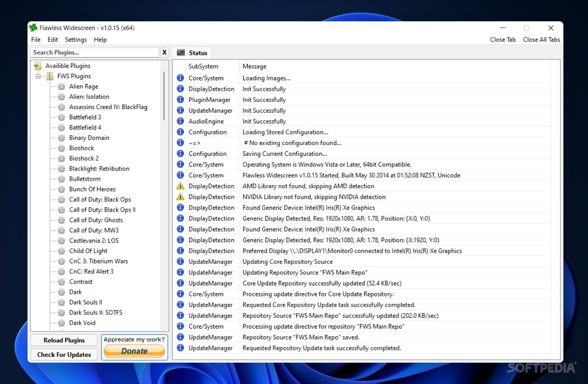The image size is (588, 384).
Task: Click 'Flawless Widescreen v1.0.15 Started' message
Action: pyautogui.click(x=351, y=175)
